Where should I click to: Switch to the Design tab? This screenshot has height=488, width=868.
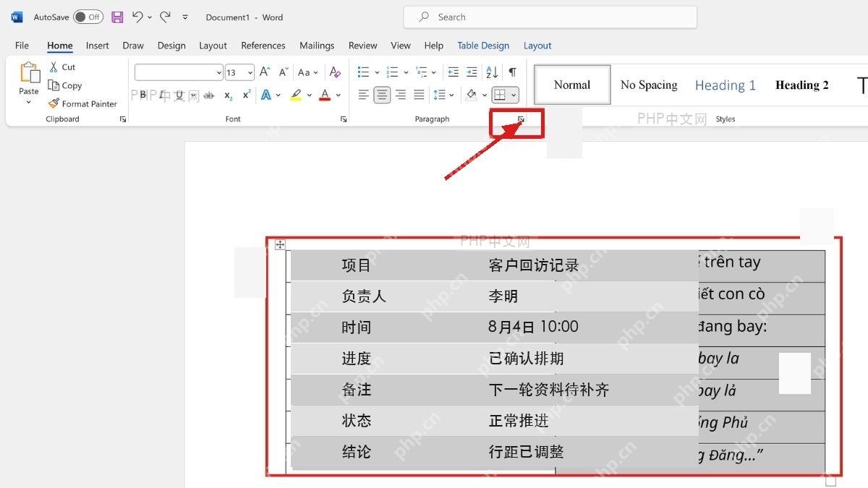(171, 46)
